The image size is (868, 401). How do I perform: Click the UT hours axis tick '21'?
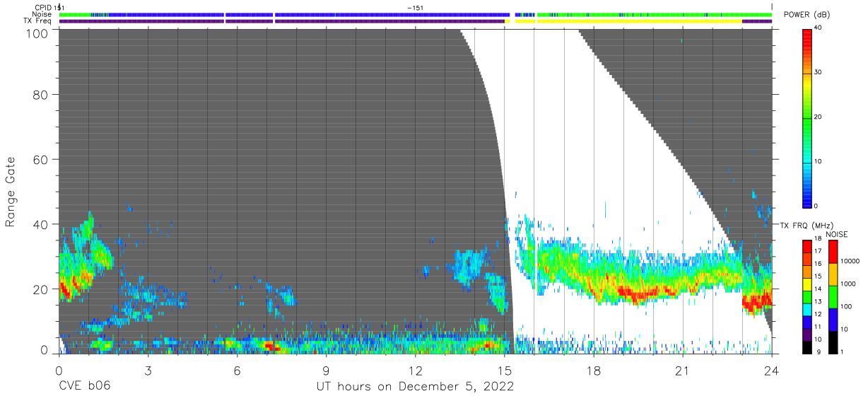(x=683, y=370)
